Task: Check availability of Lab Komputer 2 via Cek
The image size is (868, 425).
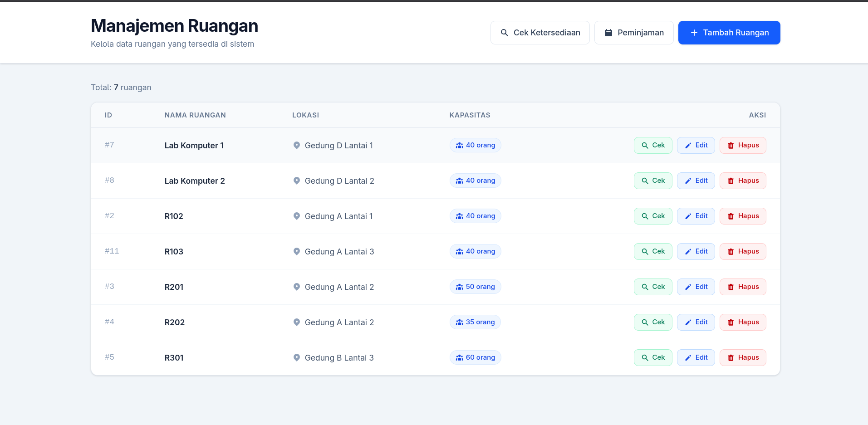Action: pyautogui.click(x=652, y=181)
